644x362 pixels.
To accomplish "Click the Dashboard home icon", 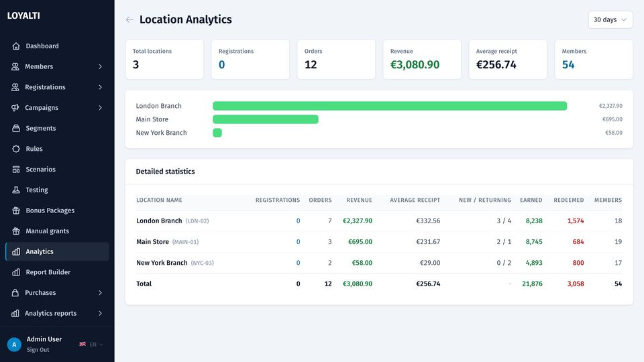I will tap(16, 46).
